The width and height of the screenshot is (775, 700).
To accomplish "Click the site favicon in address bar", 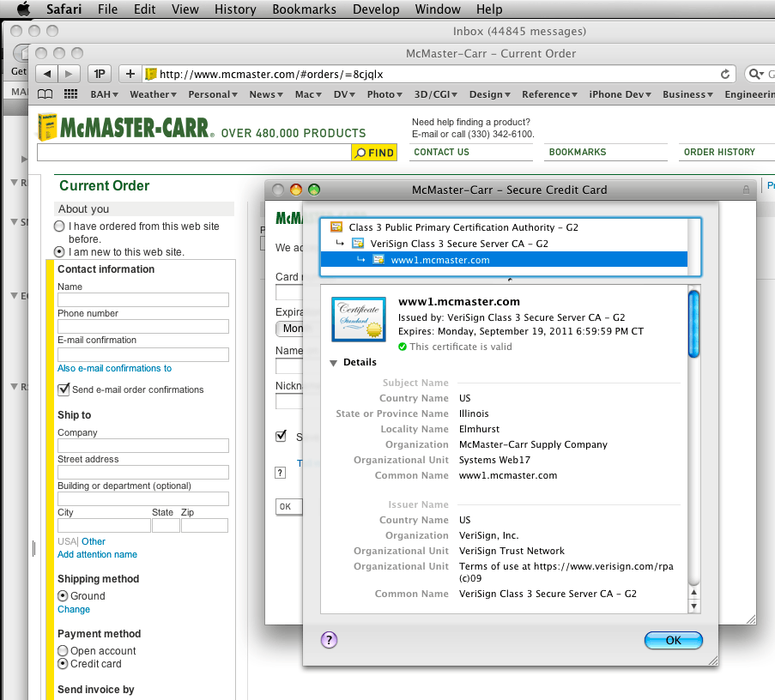I will (x=151, y=74).
